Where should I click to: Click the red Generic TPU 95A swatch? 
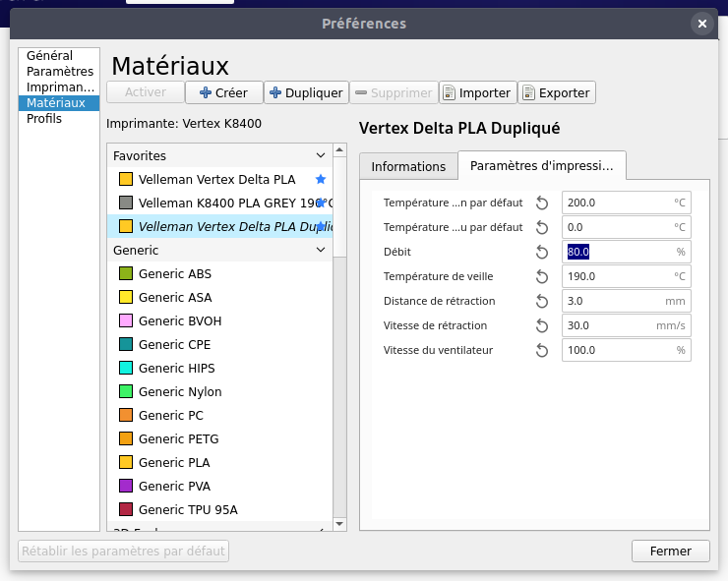[x=126, y=509]
